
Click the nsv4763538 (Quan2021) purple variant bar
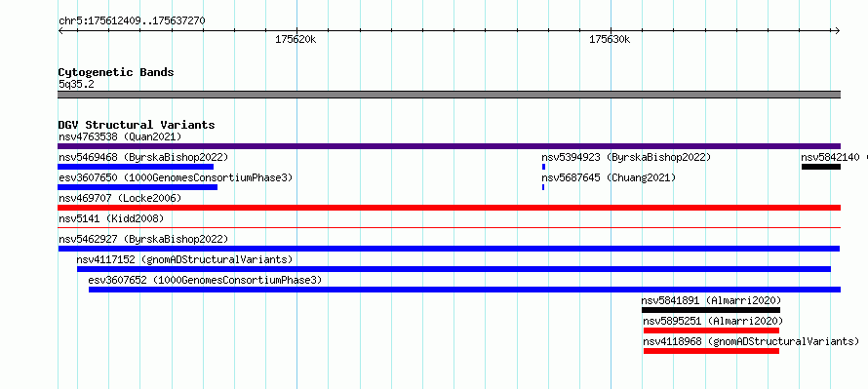[449, 146]
